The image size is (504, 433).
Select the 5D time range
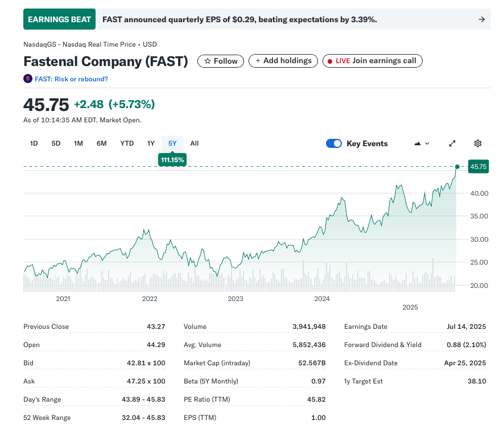(x=56, y=143)
